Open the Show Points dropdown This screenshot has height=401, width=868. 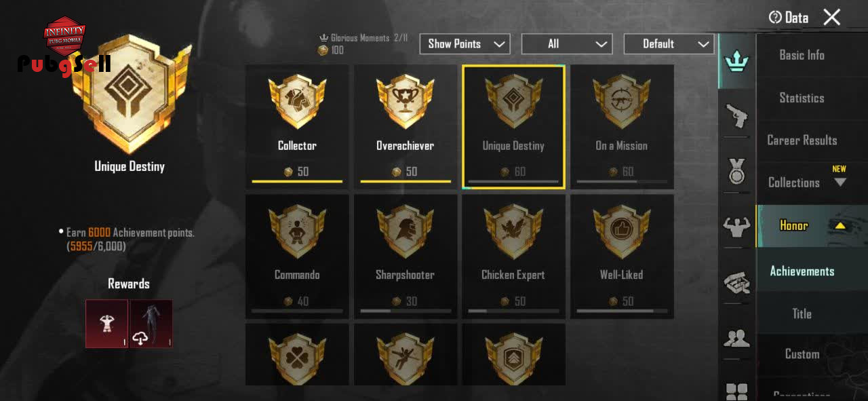[x=465, y=44]
